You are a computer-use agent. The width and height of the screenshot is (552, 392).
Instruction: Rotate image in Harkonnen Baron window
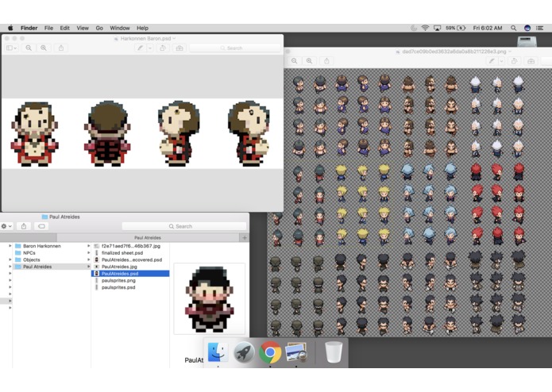(163, 48)
